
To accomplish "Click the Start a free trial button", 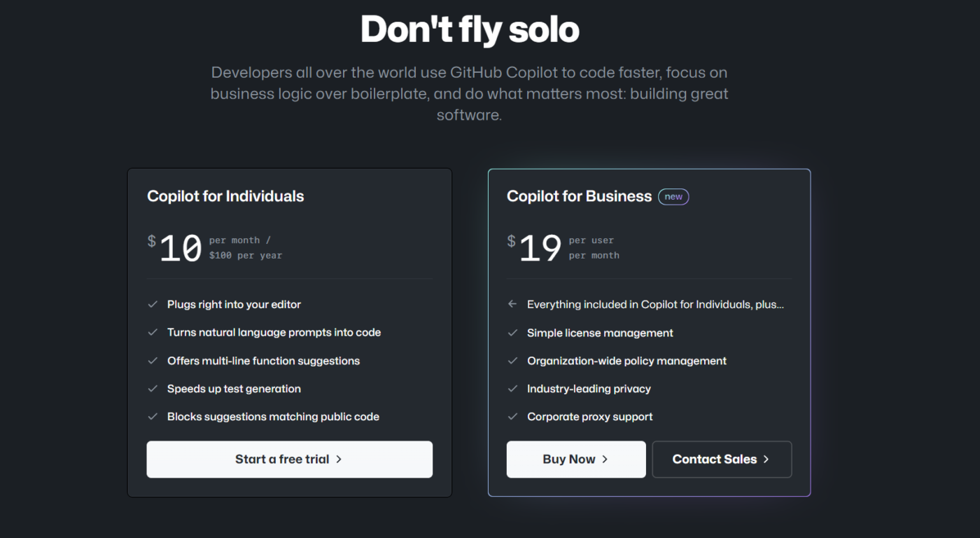I will click(x=289, y=460).
